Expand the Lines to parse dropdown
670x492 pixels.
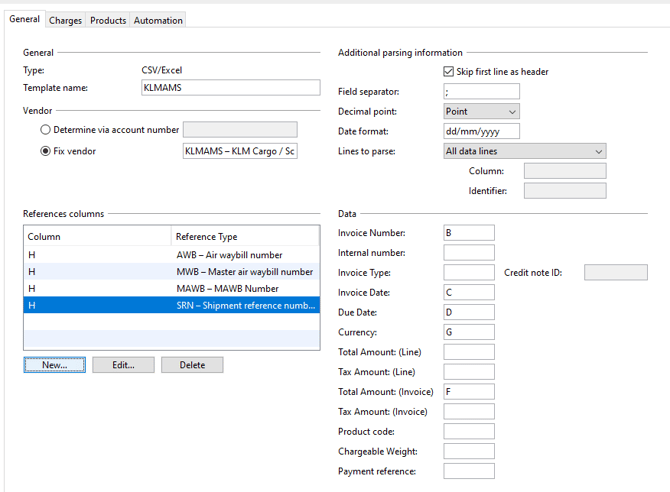tap(524, 151)
